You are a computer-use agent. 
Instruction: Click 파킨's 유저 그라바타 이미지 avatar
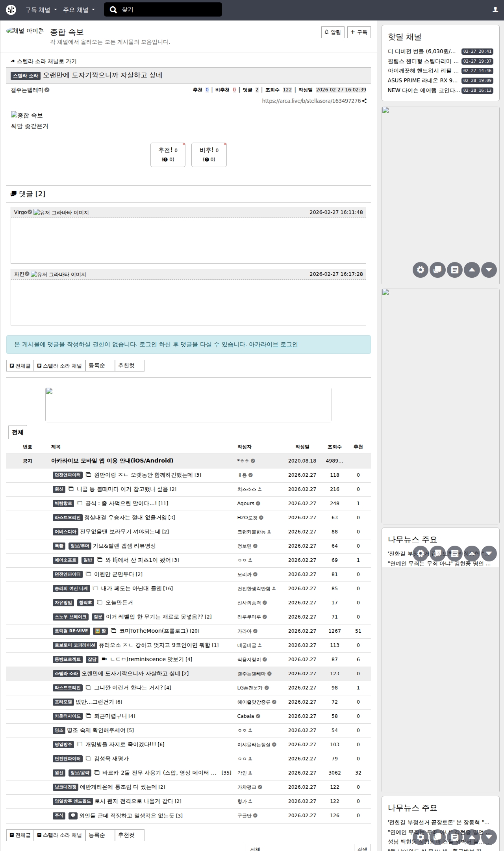point(58,274)
